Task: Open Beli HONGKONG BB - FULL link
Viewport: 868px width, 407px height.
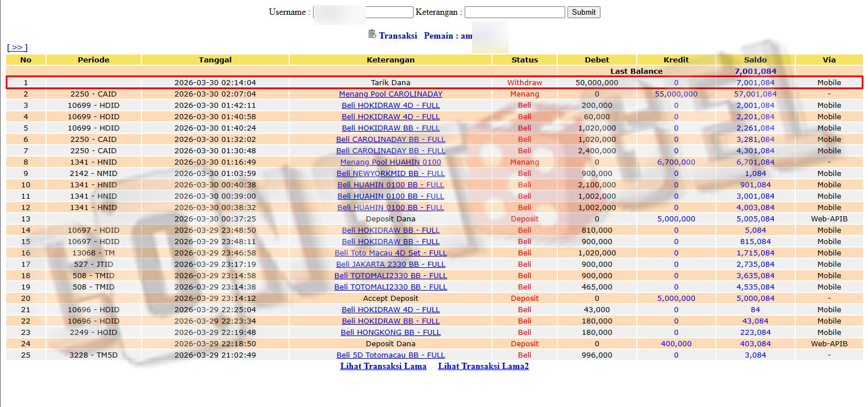Action: tap(391, 332)
